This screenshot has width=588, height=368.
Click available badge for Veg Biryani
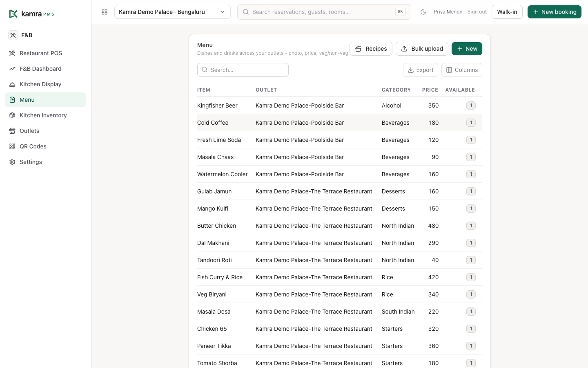pos(471,294)
